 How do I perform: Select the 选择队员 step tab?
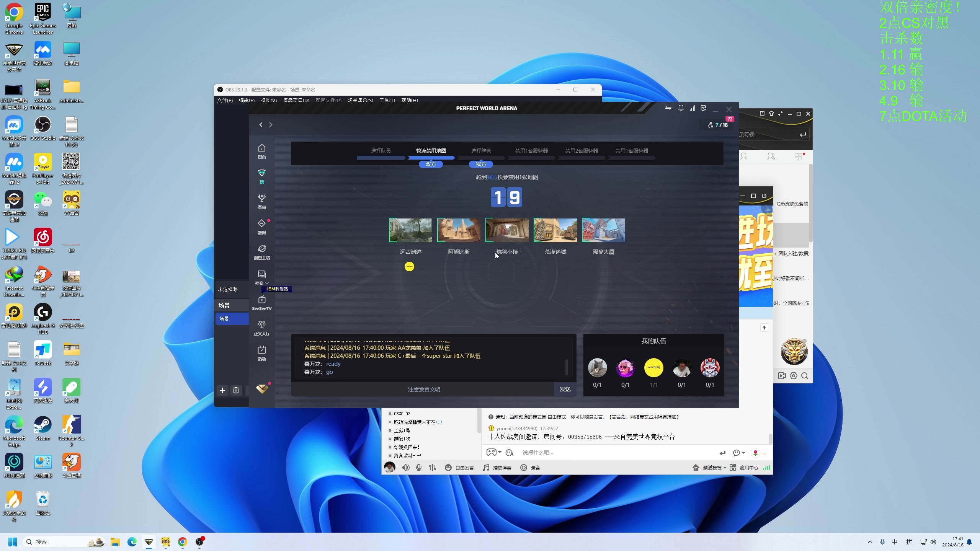381,151
